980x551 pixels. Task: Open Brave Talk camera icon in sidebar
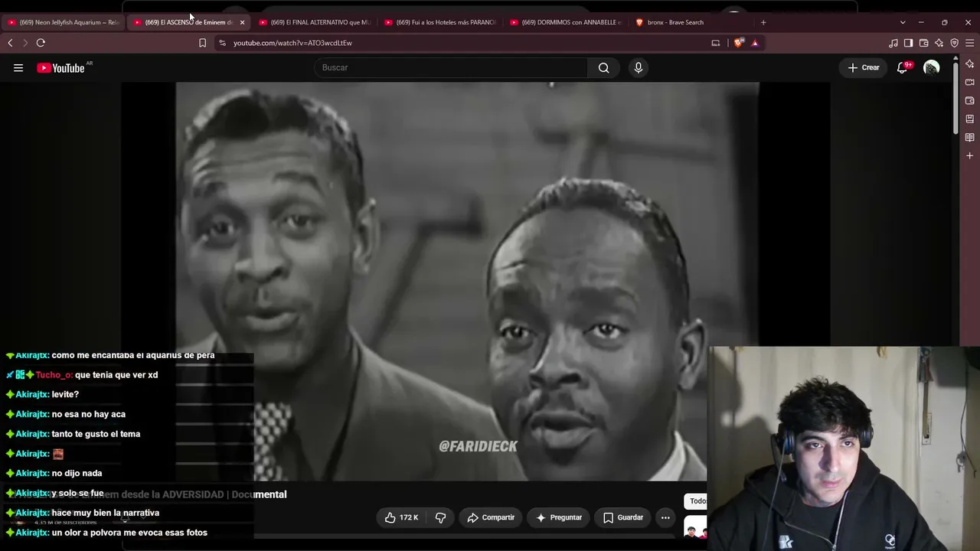969,82
